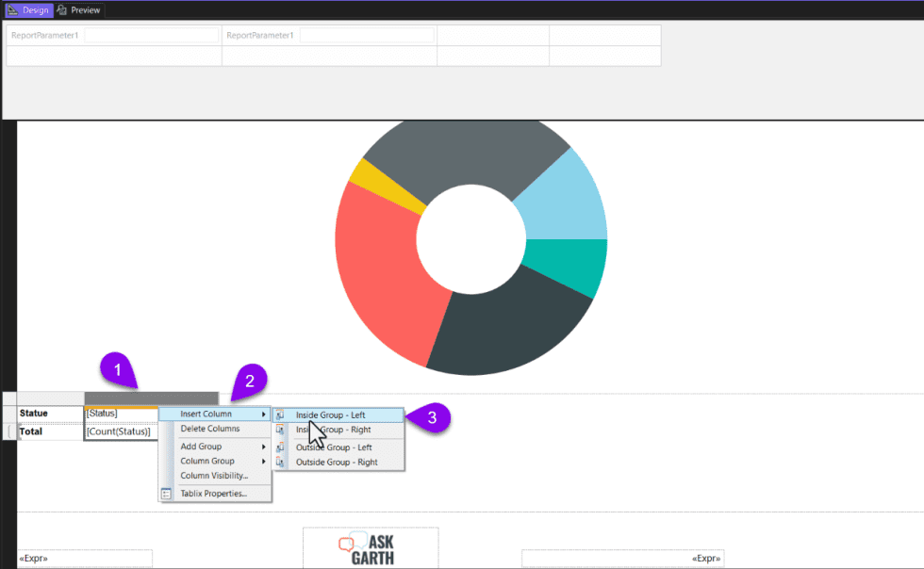The width and height of the screenshot is (924, 569).
Task: Click the Inside Group - Right icon
Action: (x=281, y=430)
